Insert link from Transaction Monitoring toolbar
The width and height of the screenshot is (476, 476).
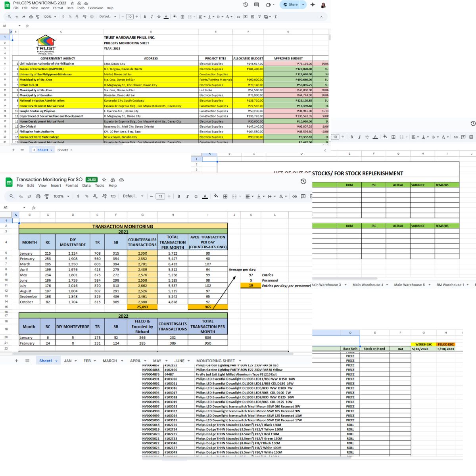coord(294,196)
